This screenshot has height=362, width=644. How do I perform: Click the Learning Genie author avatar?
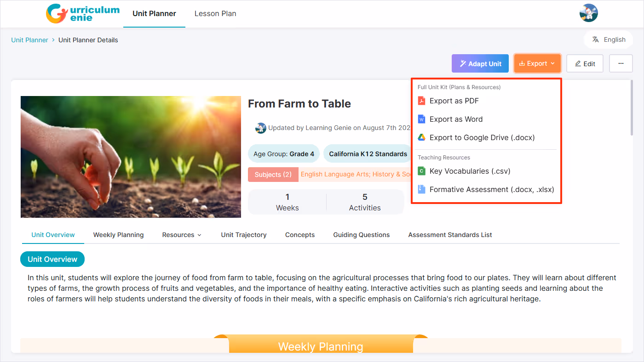pyautogui.click(x=261, y=128)
